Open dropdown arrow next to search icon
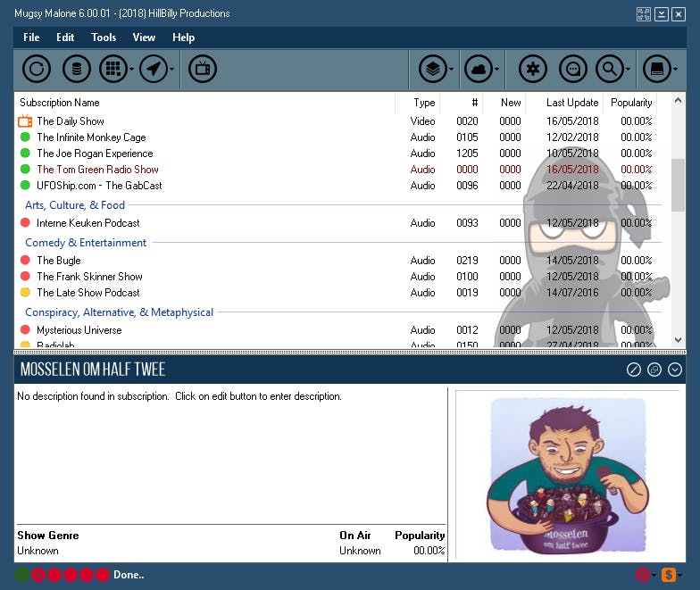The width and height of the screenshot is (700, 590). [628, 70]
